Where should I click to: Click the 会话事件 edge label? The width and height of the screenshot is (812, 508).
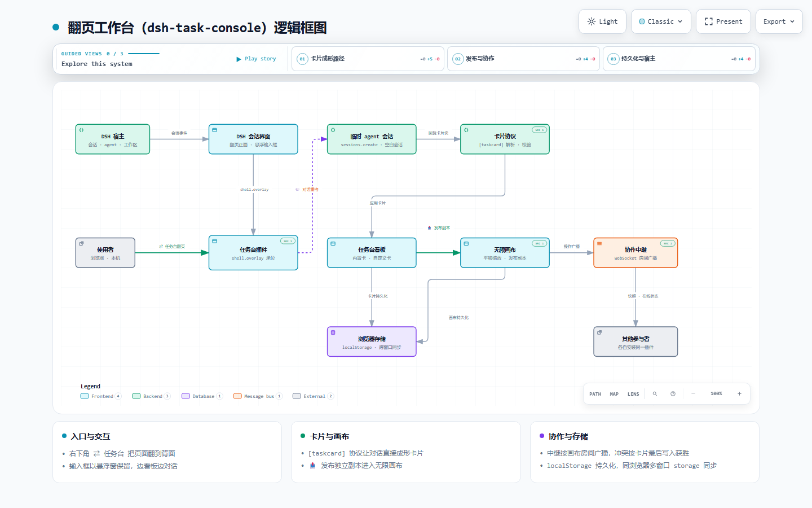point(179,133)
